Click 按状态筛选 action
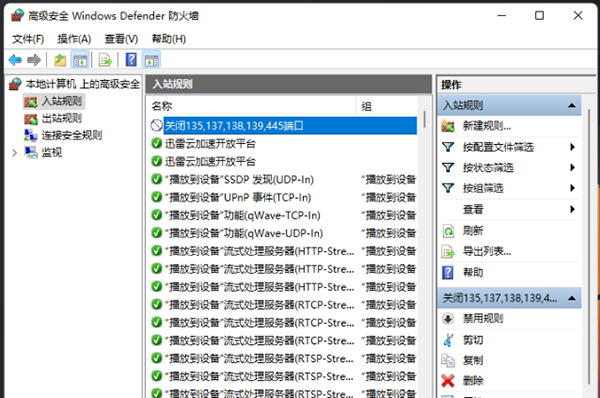 [x=488, y=168]
